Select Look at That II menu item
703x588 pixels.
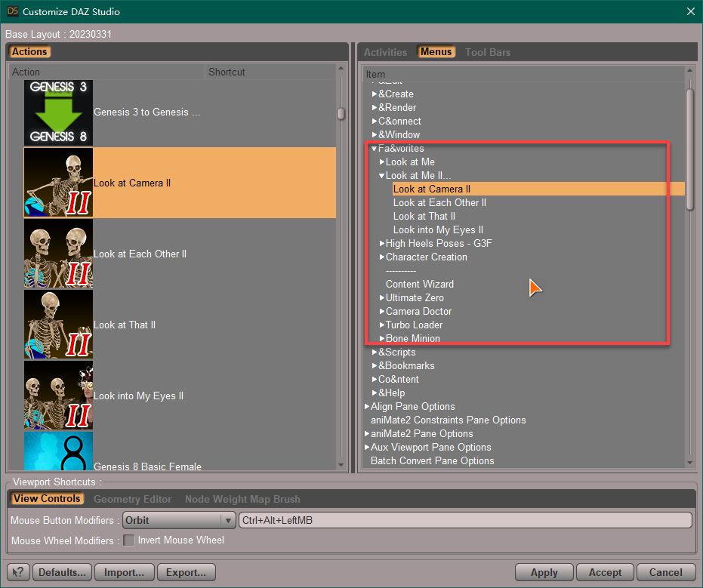pyautogui.click(x=424, y=216)
